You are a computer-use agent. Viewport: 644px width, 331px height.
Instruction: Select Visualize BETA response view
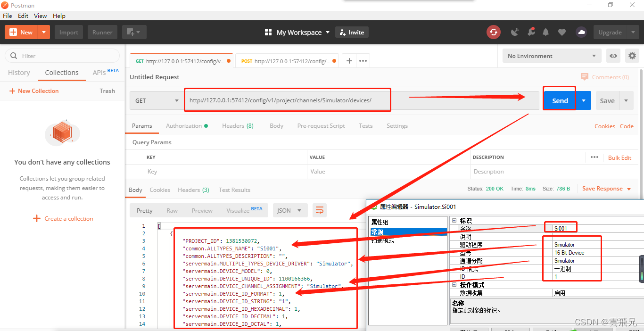pyautogui.click(x=244, y=210)
